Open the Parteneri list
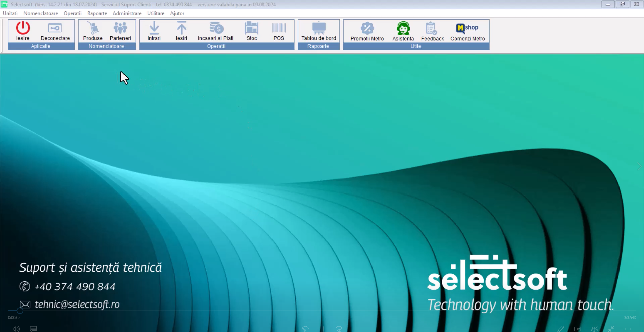 pyautogui.click(x=120, y=31)
